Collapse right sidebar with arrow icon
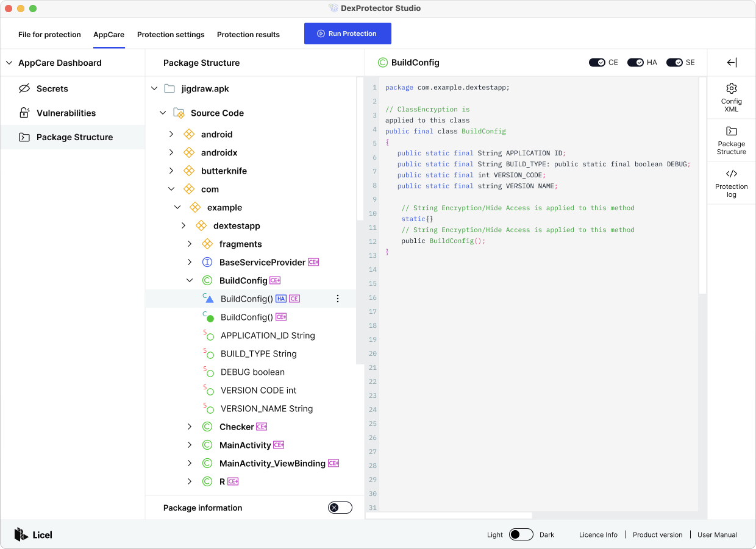Screen dimensions: 756x549 pos(732,63)
